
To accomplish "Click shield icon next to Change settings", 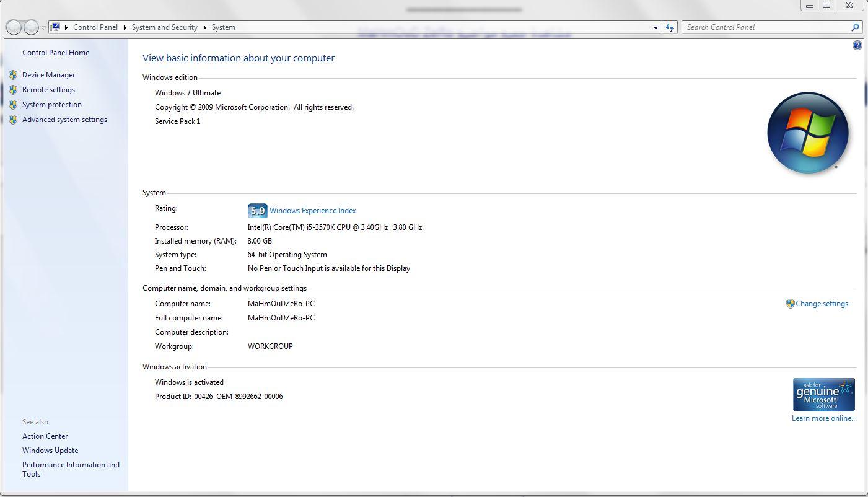I will click(790, 304).
